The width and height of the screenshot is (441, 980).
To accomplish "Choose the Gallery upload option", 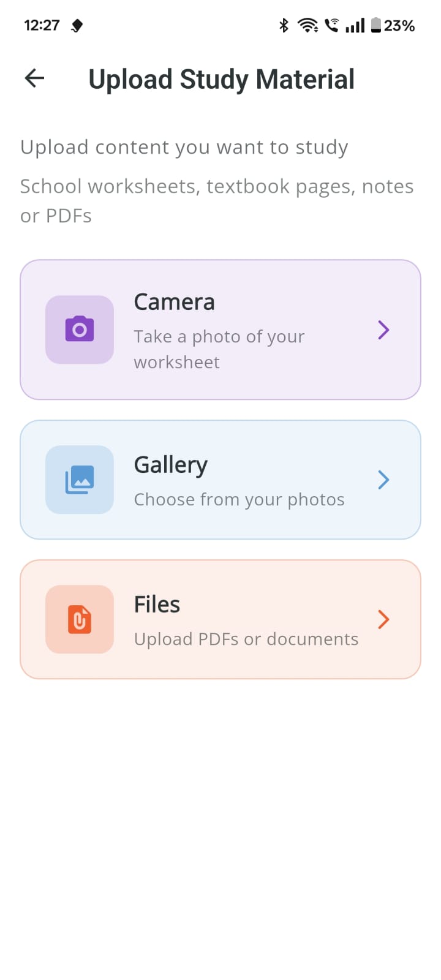I will (x=221, y=480).
